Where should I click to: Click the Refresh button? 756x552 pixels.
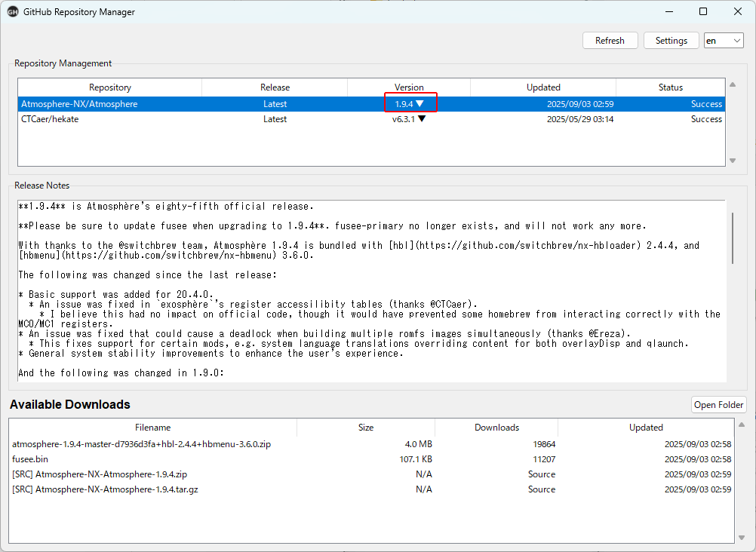click(610, 41)
